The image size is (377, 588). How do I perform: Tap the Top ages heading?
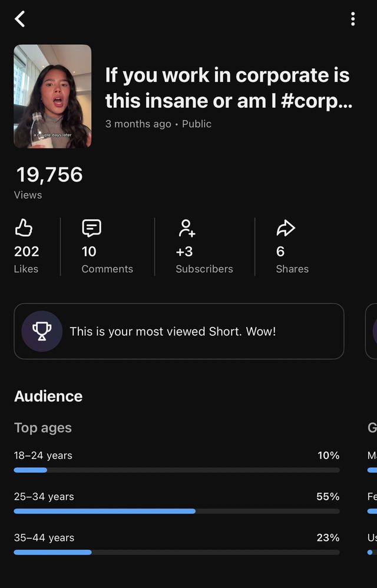tap(43, 428)
